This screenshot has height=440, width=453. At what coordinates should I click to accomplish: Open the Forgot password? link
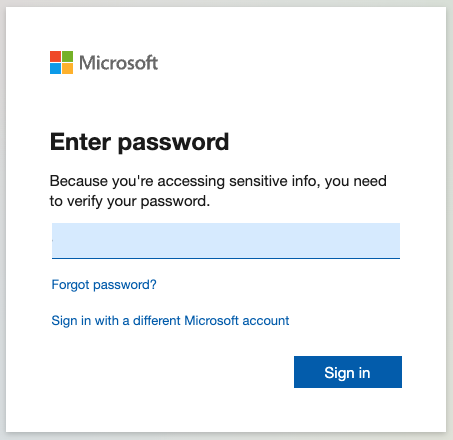(x=104, y=285)
